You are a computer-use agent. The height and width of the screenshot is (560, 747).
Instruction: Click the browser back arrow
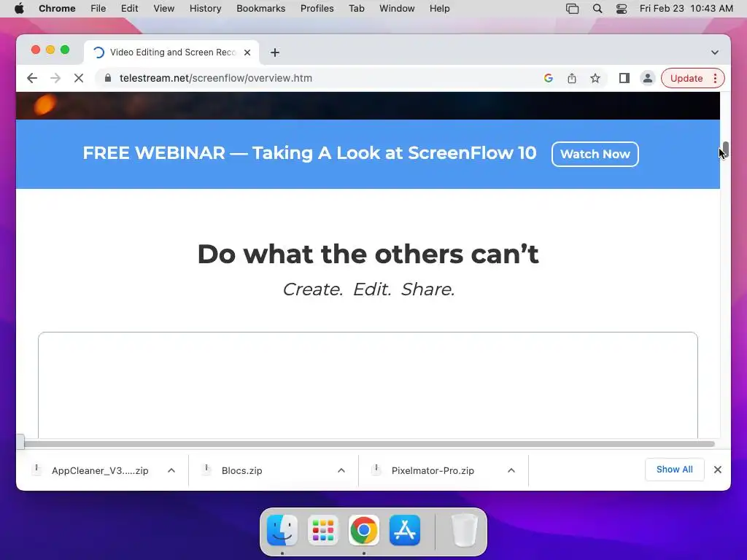32,78
